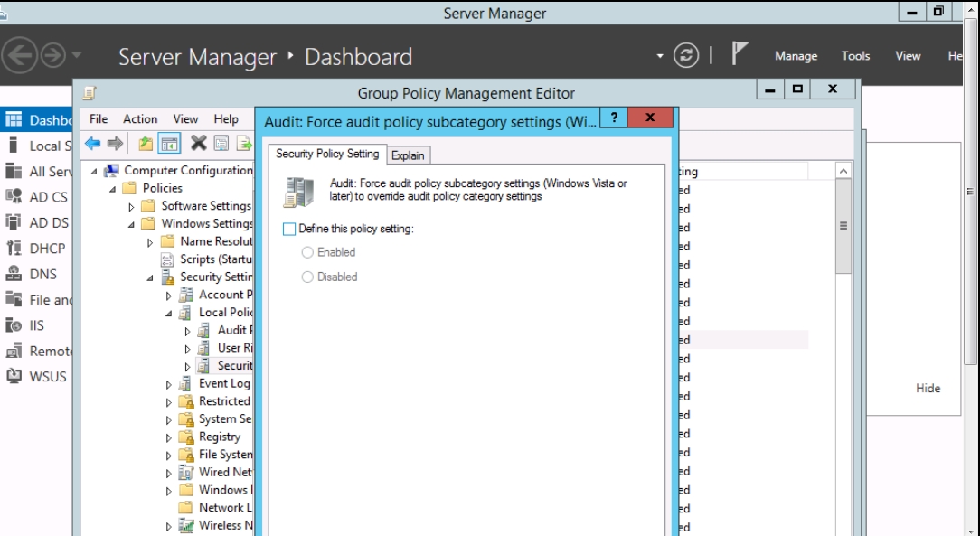Click the Hide link in Server Manager
The height and width of the screenshot is (536, 980).
[928, 388]
